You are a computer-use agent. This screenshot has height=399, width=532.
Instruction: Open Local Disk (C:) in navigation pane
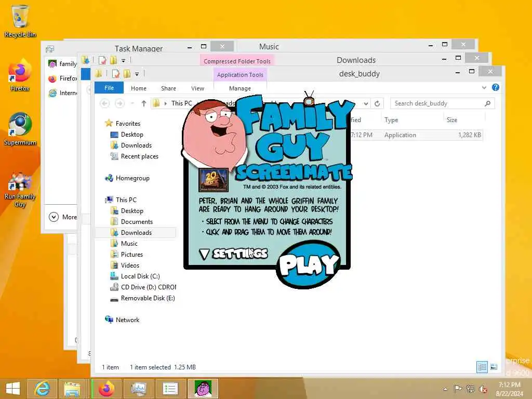[140, 276]
